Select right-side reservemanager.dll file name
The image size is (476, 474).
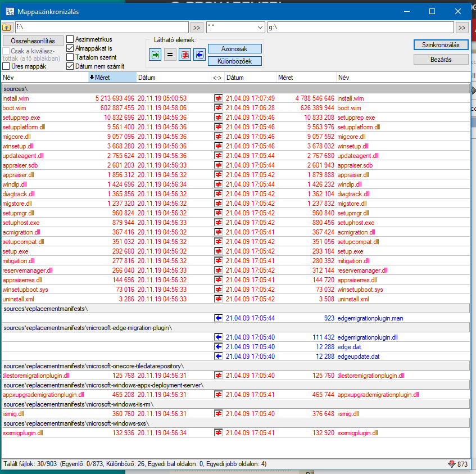(362, 270)
